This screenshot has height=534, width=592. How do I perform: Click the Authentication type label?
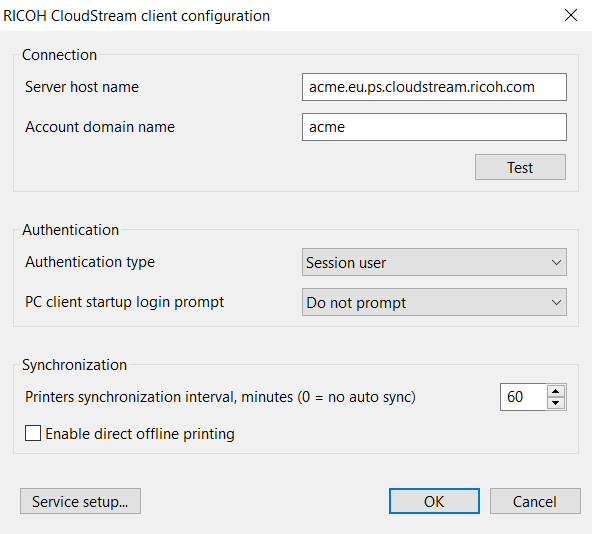point(90,262)
